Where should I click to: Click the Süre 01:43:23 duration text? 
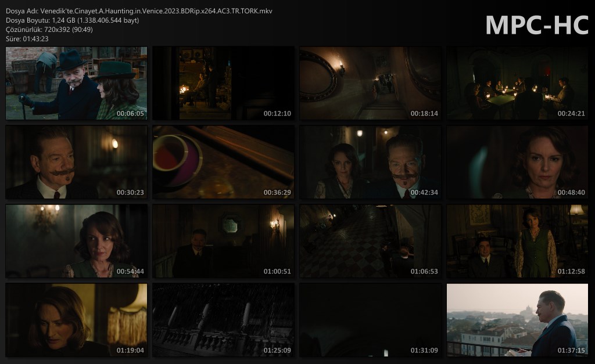coord(27,39)
